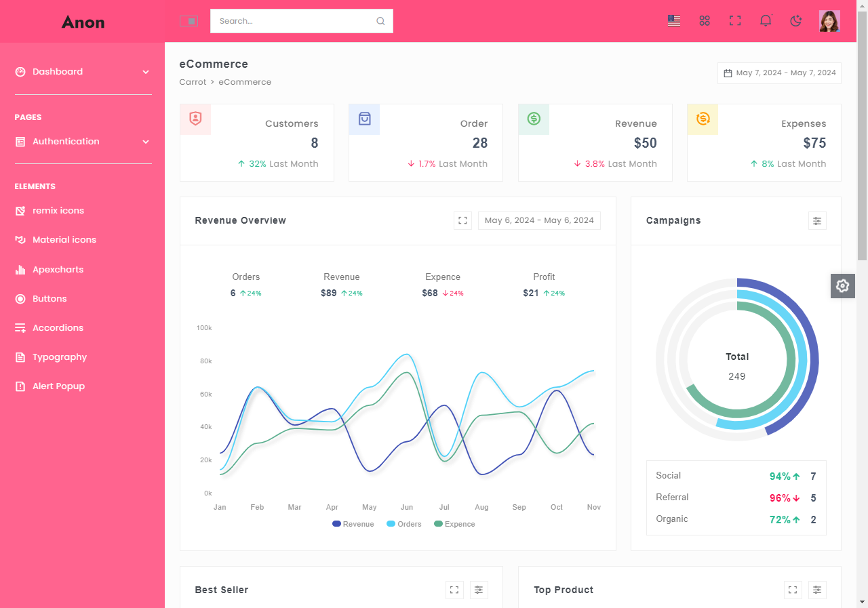Open remix icons page
Screen dimensions: 868x608
coord(58,211)
